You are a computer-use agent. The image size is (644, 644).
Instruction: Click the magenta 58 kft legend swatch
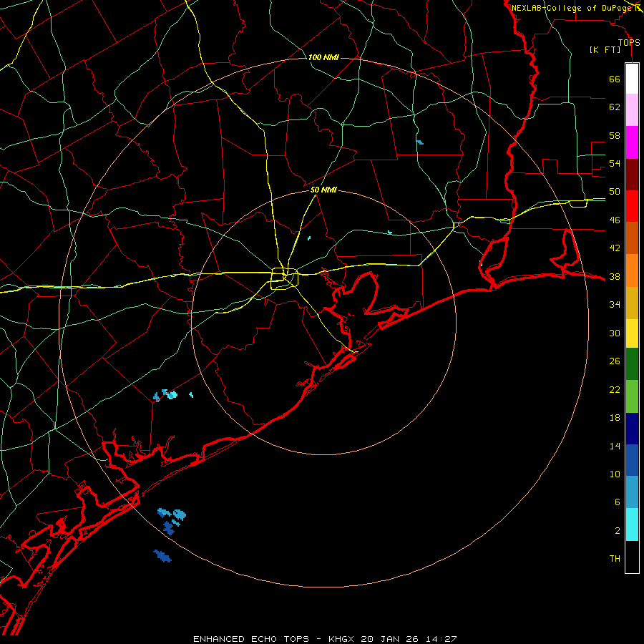pos(632,142)
